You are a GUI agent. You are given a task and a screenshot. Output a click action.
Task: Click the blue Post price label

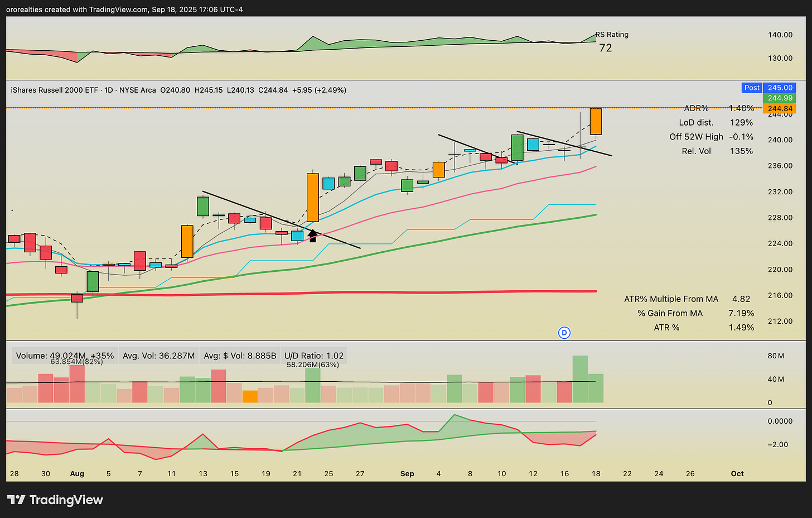[x=752, y=88]
